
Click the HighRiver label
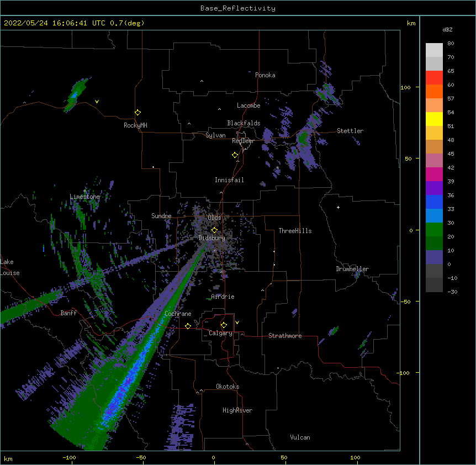[x=237, y=410]
